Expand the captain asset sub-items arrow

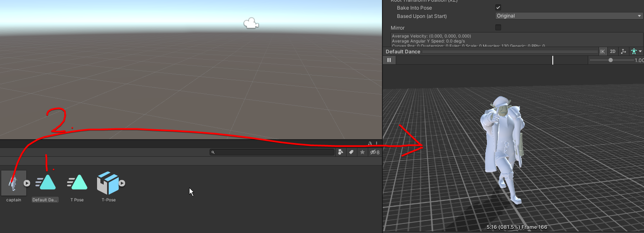click(27, 183)
